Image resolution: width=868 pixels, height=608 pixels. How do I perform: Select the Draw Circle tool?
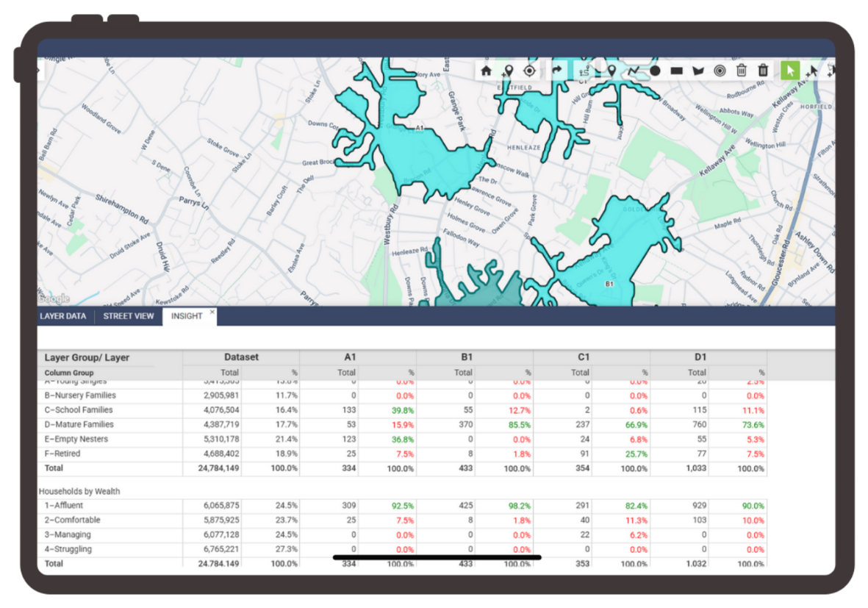point(656,70)
